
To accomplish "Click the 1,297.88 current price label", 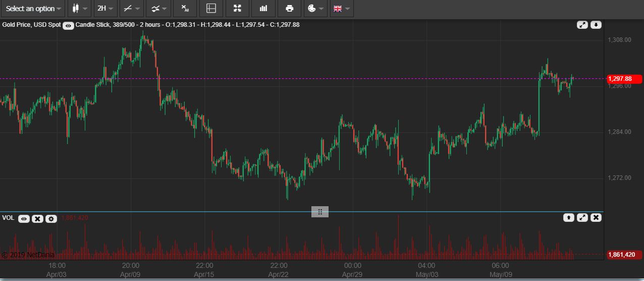I will pos(623,79).
